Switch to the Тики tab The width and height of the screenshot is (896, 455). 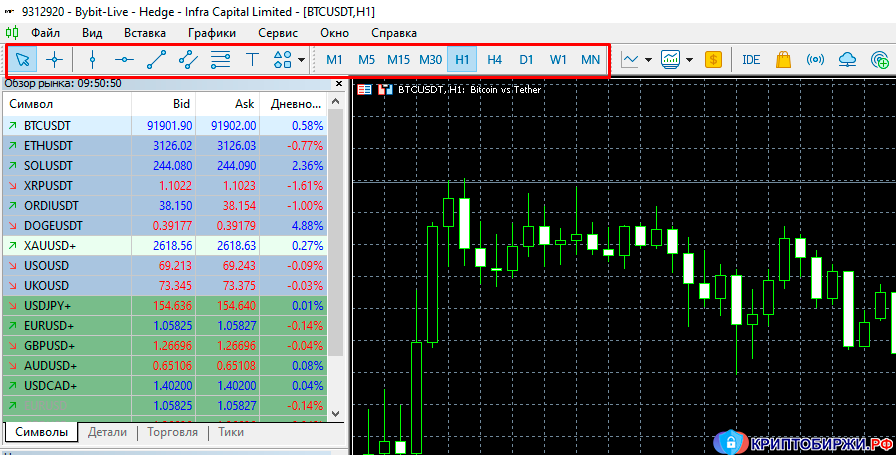coord(231,432)
